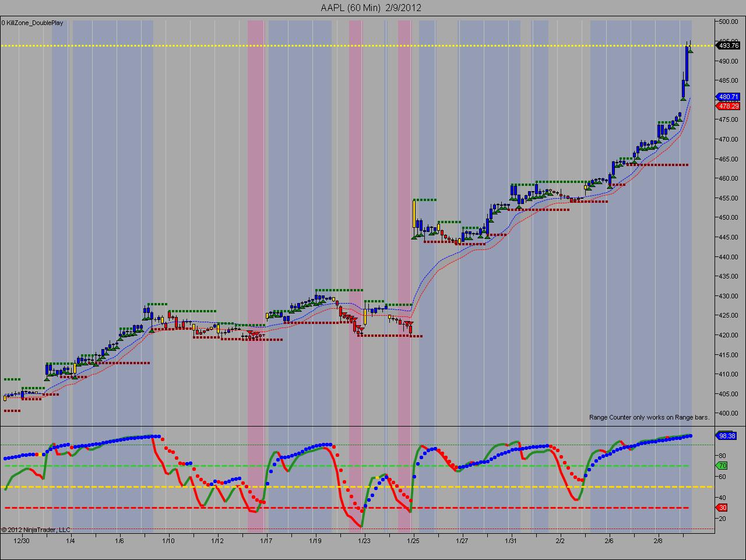Select the 415.00 price axis label
This screenshot has height=560, width=746.
729,355
